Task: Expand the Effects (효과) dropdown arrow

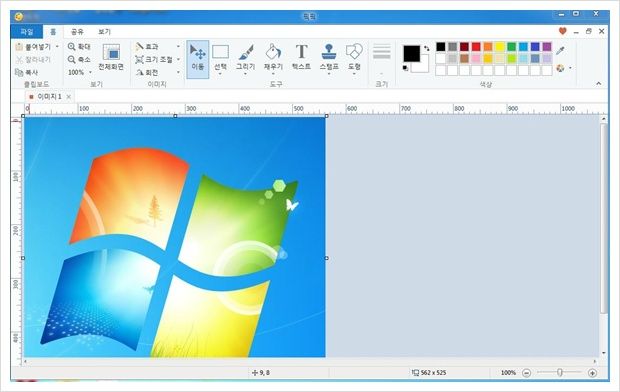Action: 178,47
